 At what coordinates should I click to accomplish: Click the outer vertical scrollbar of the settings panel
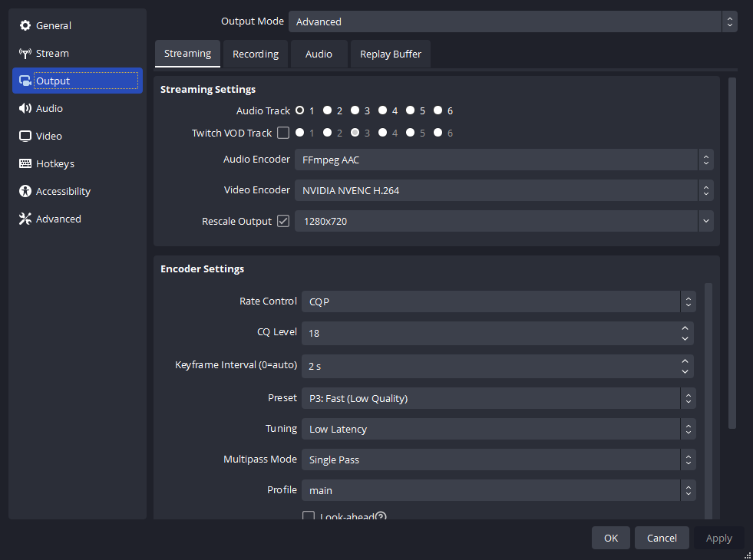tap(732, 253)
